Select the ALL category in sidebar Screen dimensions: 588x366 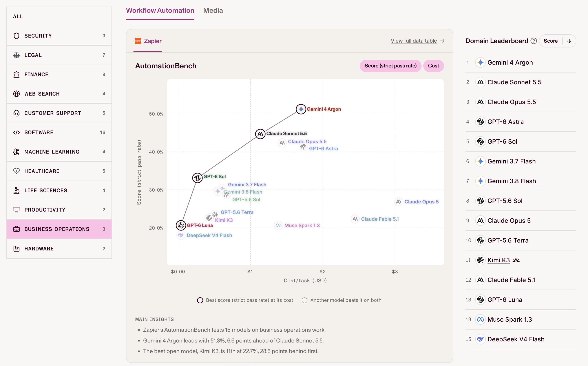tap(59, 16)
